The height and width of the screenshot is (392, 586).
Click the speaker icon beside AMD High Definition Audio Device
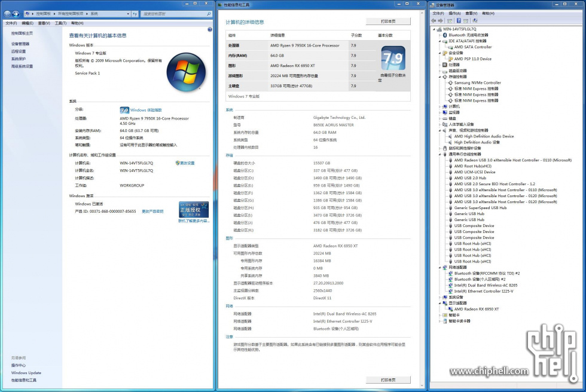450,137
